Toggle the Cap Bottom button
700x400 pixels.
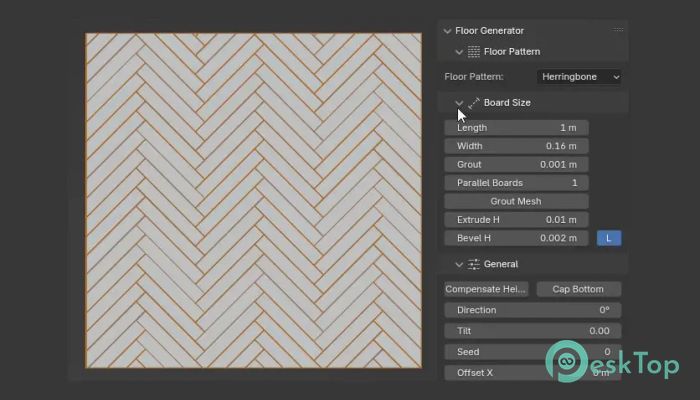[579, 289]
